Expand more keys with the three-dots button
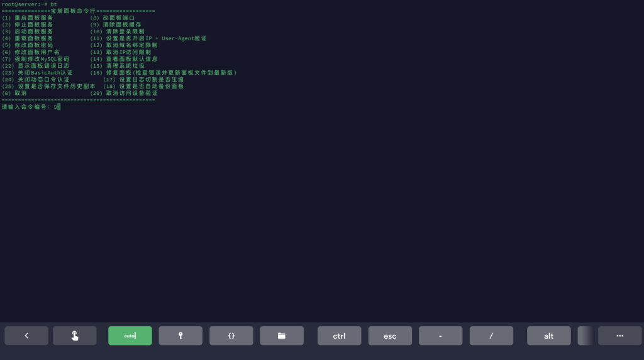This screenshot has height=360, width=644. pos(619,335)
